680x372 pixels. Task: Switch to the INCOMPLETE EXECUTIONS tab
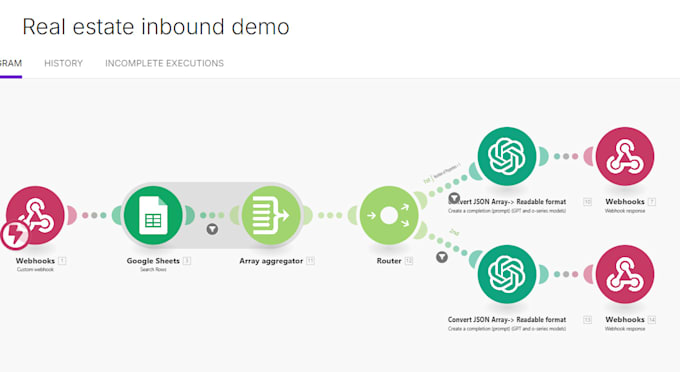[164, 63]
